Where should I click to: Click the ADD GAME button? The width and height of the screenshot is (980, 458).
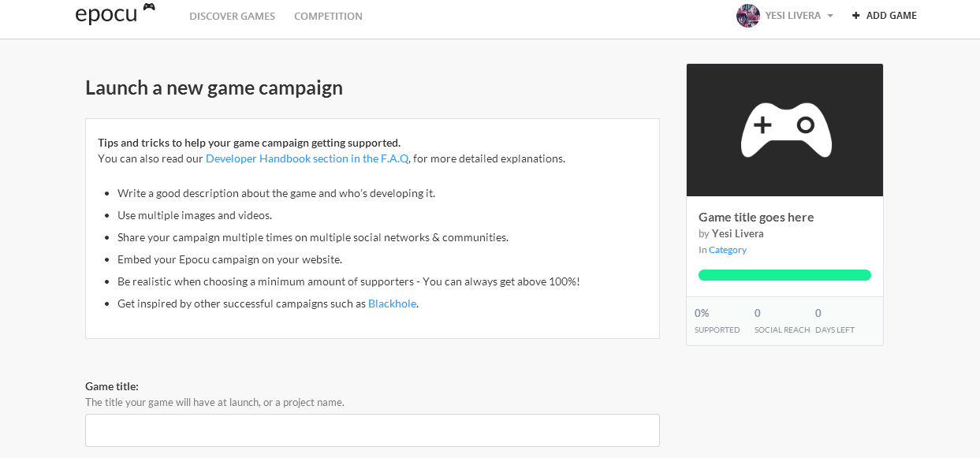point(891,16)
